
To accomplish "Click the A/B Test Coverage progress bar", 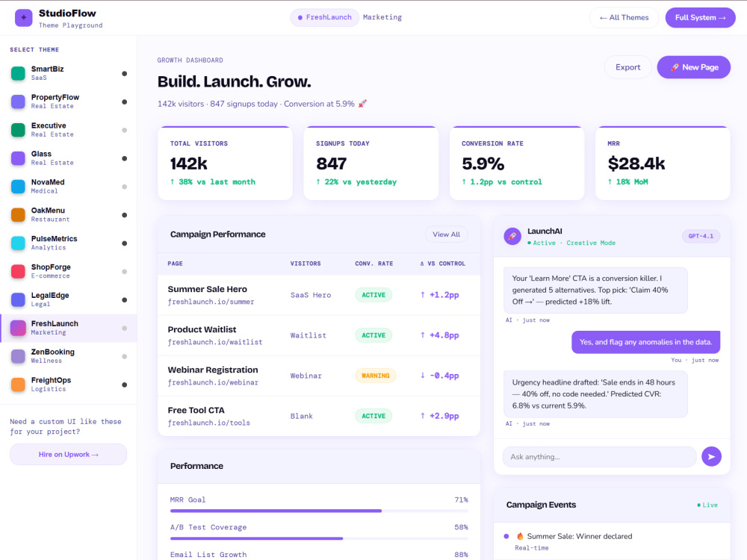I will pos(319,538).
